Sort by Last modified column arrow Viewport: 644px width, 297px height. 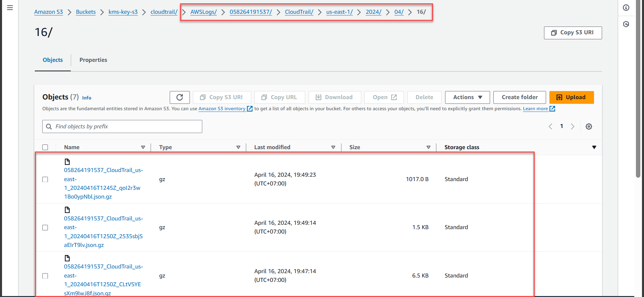click(333, 147)
